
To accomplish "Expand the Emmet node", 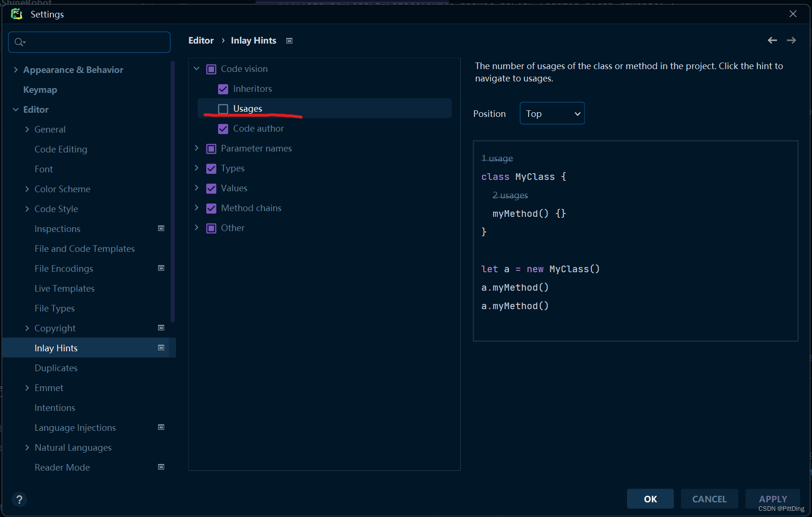I will 27,388.
